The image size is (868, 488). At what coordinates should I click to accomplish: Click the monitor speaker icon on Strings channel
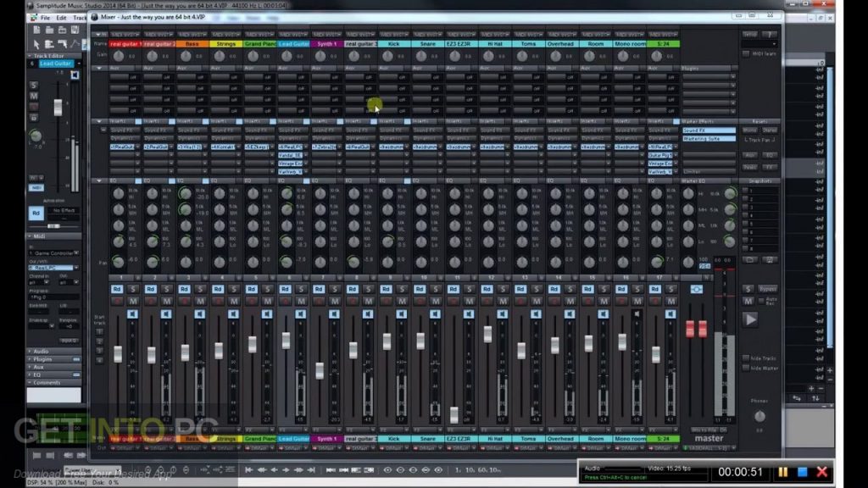click(233, 313)
